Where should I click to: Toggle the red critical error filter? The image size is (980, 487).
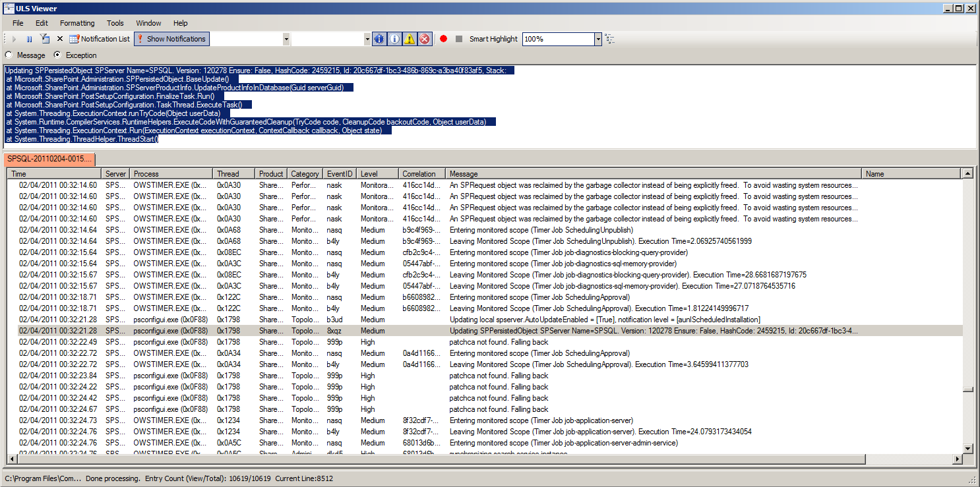pos(425,39)
